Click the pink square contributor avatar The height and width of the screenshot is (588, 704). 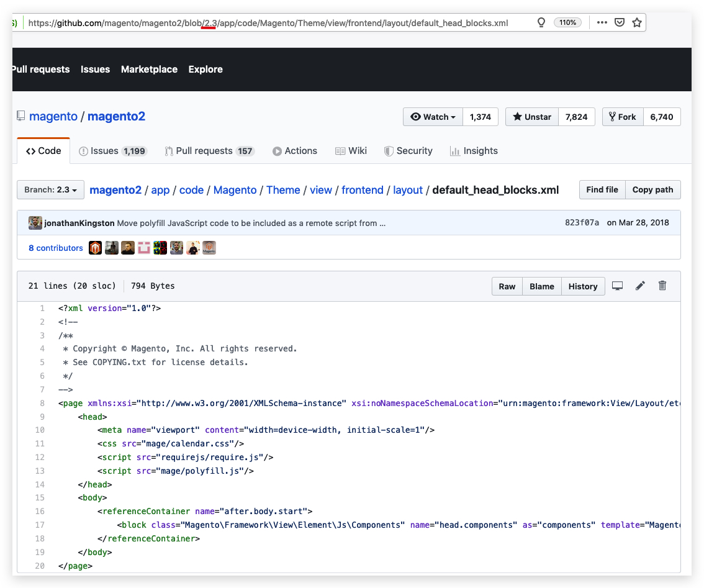(143, 248)
